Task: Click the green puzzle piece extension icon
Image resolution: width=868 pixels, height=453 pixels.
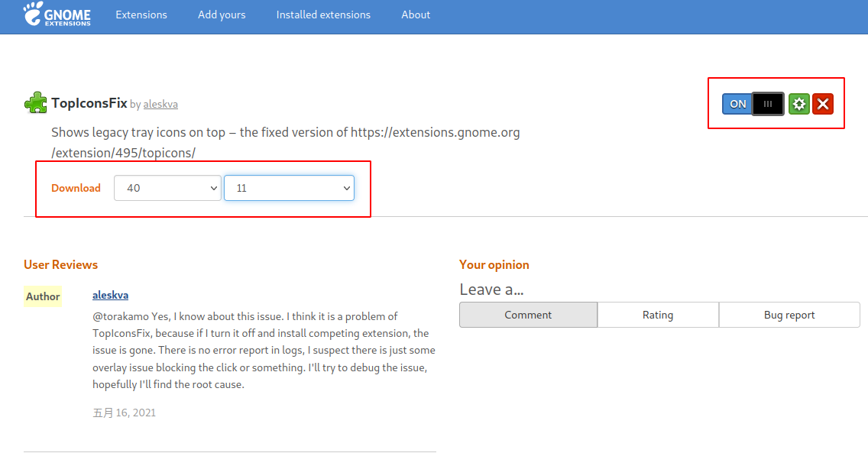Action: coord(36,103)
